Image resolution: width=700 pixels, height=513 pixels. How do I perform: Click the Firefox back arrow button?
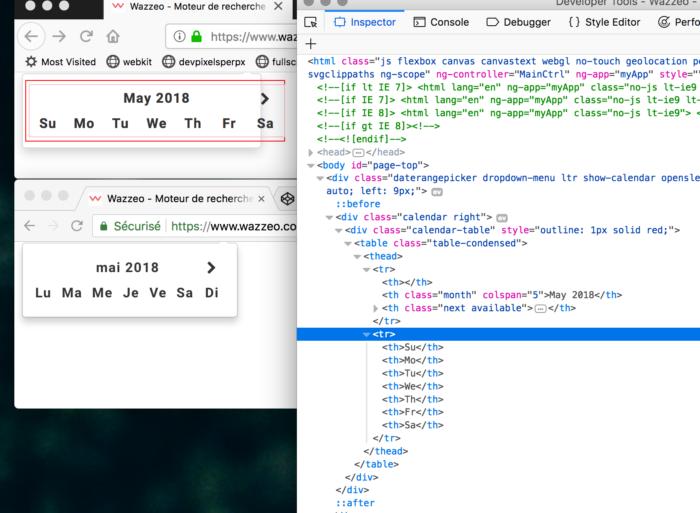click(31, 36)
